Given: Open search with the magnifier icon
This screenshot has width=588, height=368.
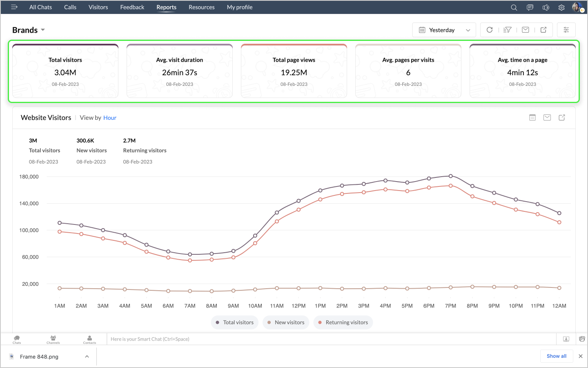Looking at the screenshot, I should click(x=514, y=7).
